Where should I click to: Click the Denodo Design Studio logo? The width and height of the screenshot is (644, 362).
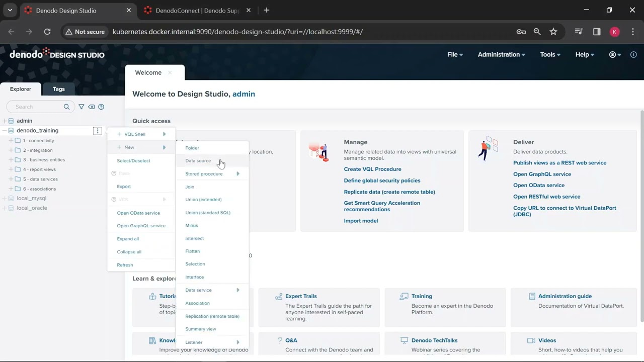coord(57,54)
